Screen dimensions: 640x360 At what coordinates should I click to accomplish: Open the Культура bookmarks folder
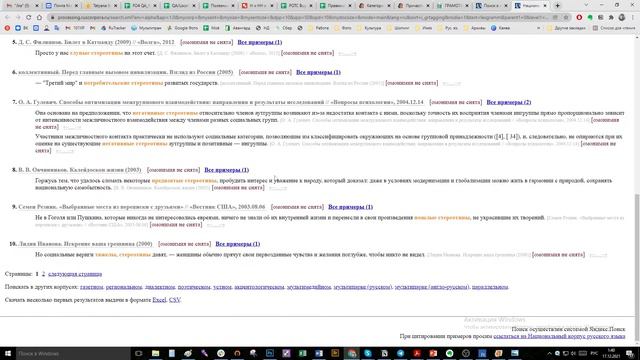point(369,28)
